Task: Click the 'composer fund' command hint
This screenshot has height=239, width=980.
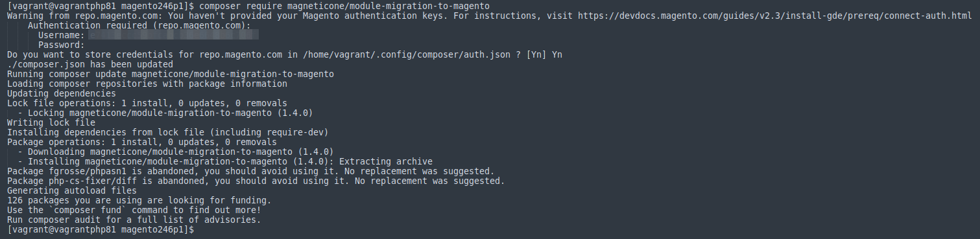Action: 134,210
